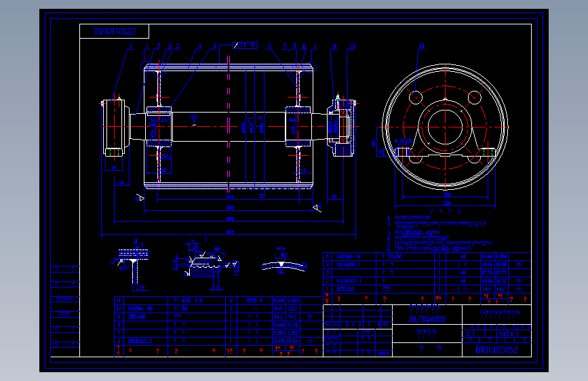
Task: Click part balloon number 5
Action: pyautogui.click(x=215, y=45)
